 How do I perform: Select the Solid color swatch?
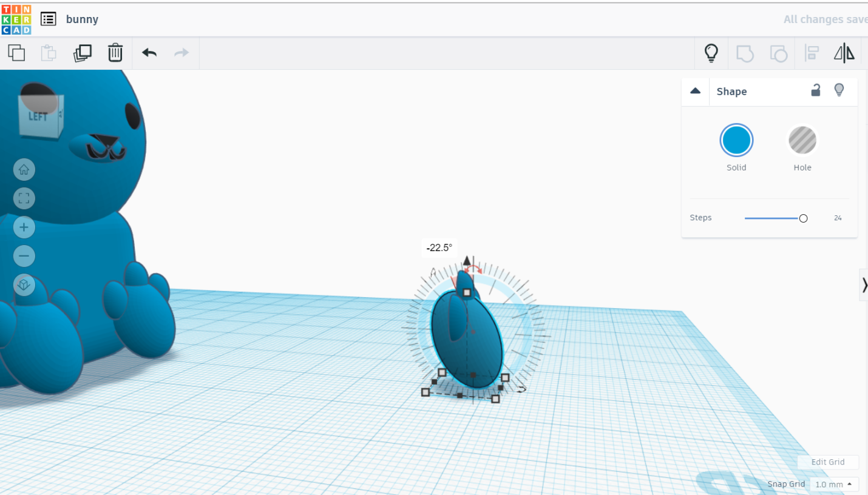736,141
